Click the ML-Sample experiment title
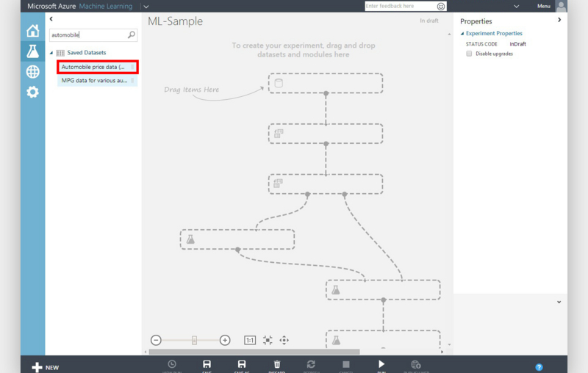The image size is (588, 373). pyautogui.click(x=175, y=21)
